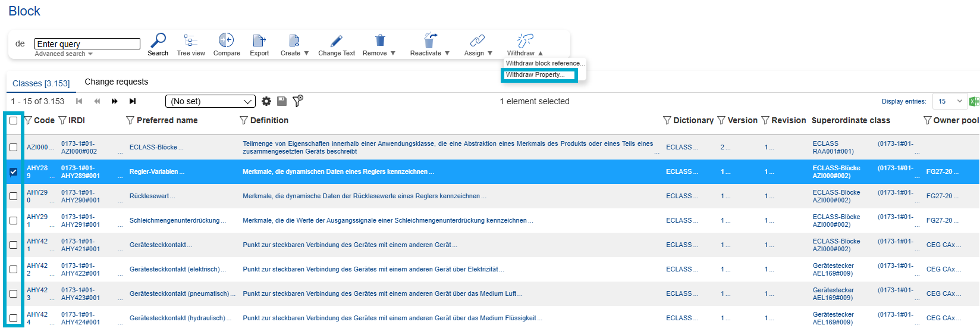The width and height of the screenshot is (980, 328).
Task: Click the Excel export icon
Action: click(974, 101)
